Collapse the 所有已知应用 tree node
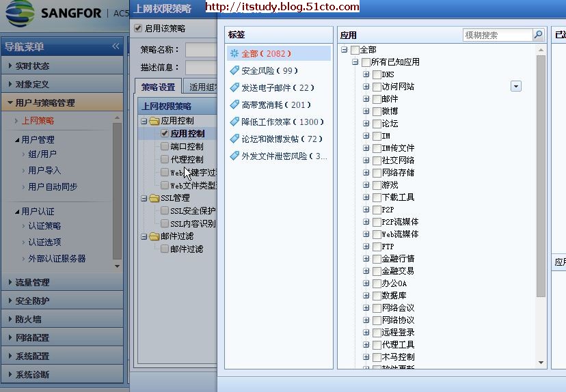The width and height of the screenshot is (566, 392). pyautogui.click(x=355, y=62)
